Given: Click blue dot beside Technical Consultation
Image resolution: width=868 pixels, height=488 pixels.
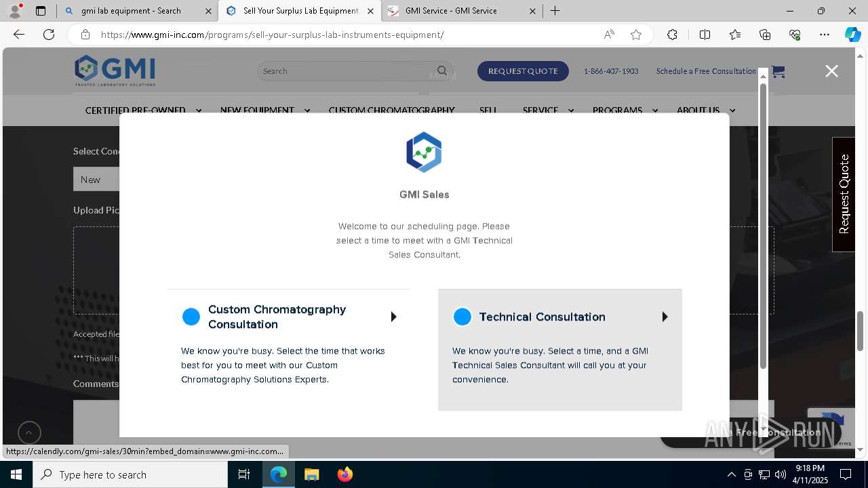Looking at the screenshot, I should click(462, 317).
